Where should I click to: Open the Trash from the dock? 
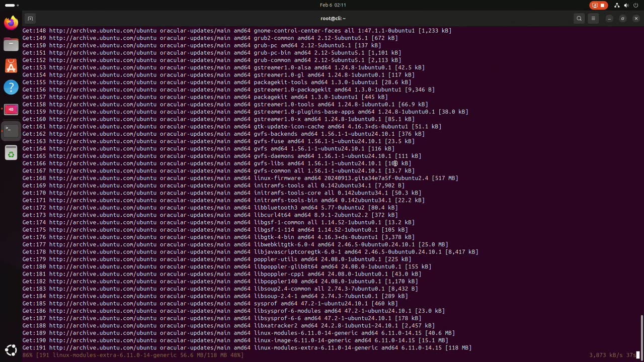11,153
